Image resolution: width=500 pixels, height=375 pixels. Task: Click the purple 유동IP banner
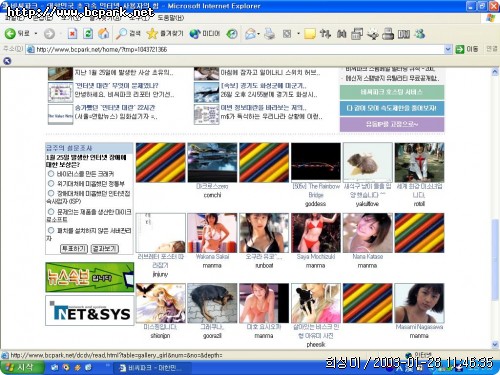click(x=392, y=124)
